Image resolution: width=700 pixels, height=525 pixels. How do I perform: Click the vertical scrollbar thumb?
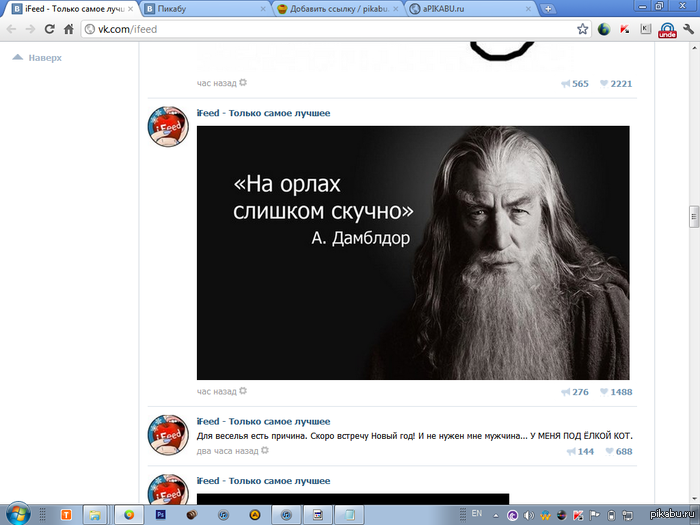(694, 217)
